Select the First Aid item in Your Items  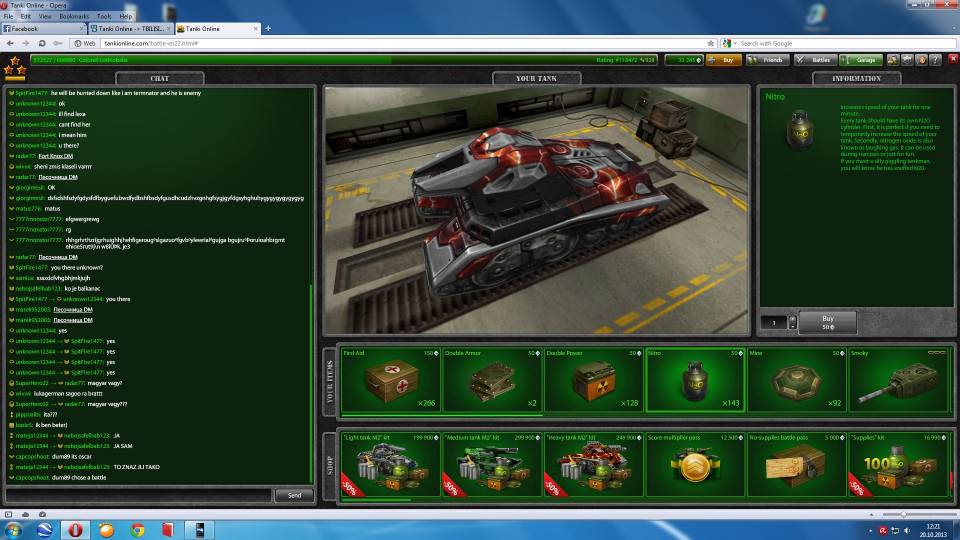(391, 380)
